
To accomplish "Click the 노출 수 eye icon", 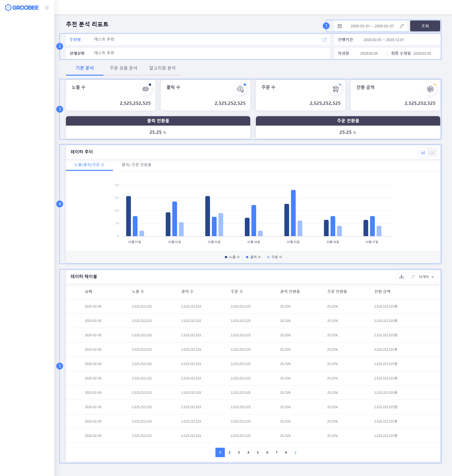I will pyautogui.click(x=145, y=89).
